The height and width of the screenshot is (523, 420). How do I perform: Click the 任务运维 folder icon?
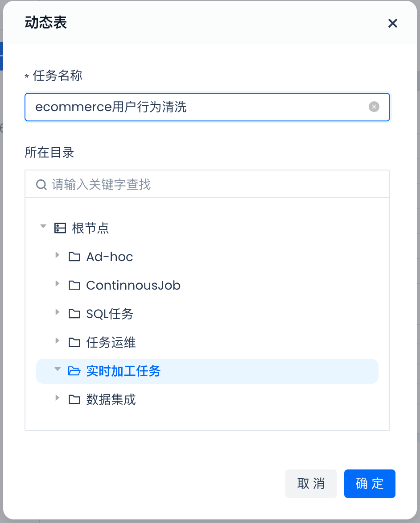coord(74,342)
